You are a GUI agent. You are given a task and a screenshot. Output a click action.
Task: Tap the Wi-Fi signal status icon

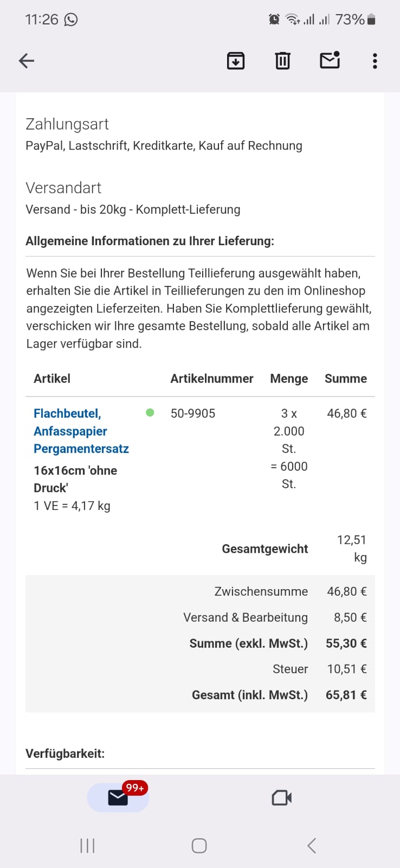coord(293,20)
